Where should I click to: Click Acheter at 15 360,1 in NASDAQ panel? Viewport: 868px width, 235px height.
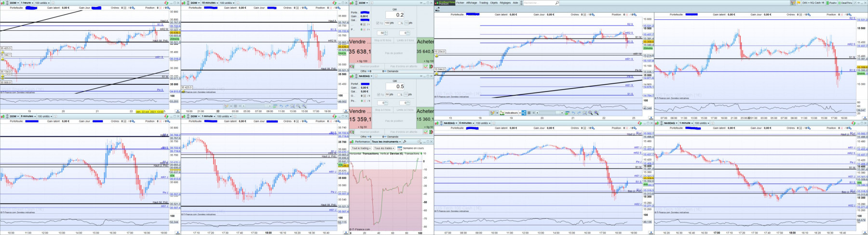pos(425,118)
